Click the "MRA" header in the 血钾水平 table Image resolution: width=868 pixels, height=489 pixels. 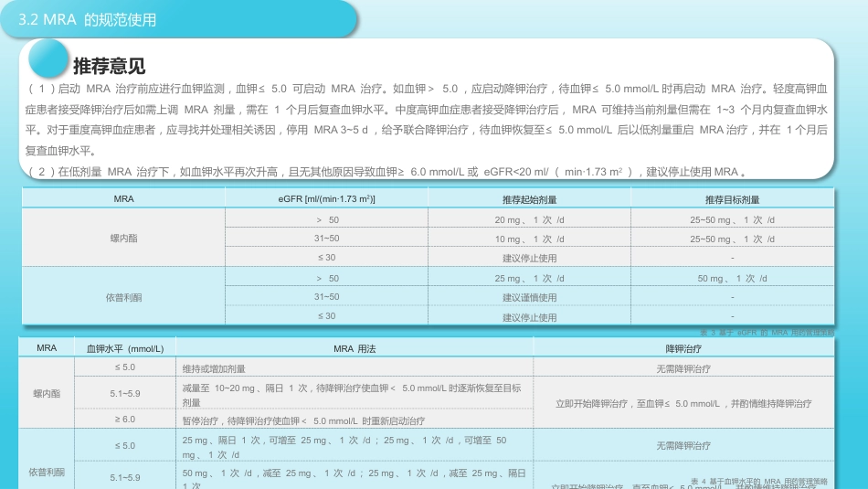(x=47, y=348)
